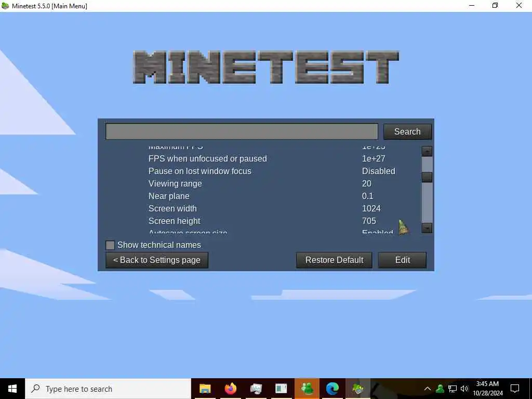Click the near plane value '0.1'

pos(367,196)
